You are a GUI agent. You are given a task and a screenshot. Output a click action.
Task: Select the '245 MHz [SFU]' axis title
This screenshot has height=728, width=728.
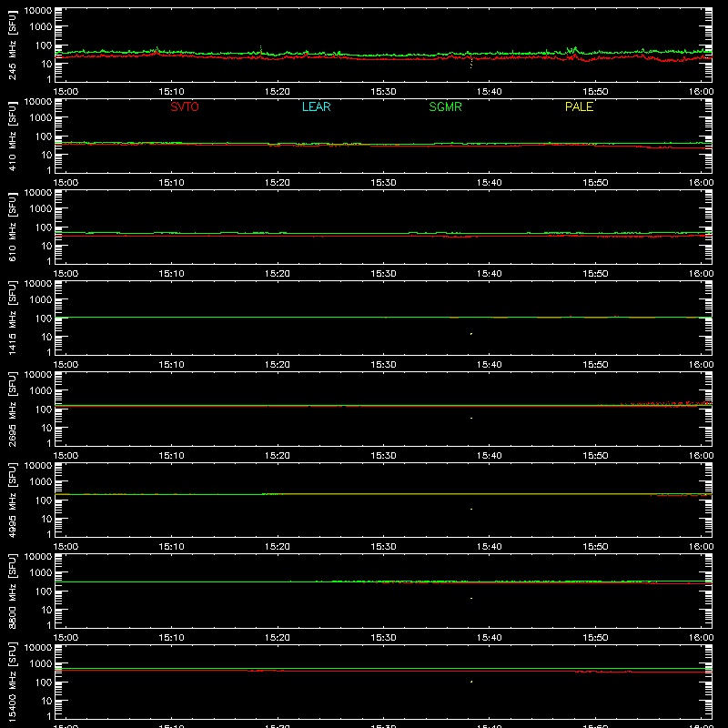pyautogui.click(x=12, y=45)
